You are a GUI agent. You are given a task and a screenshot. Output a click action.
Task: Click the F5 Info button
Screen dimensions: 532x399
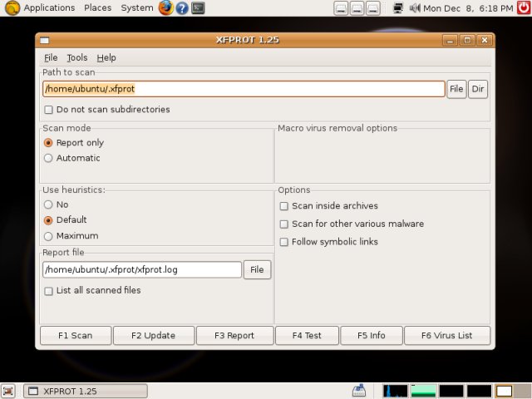[x=372, y=336]
